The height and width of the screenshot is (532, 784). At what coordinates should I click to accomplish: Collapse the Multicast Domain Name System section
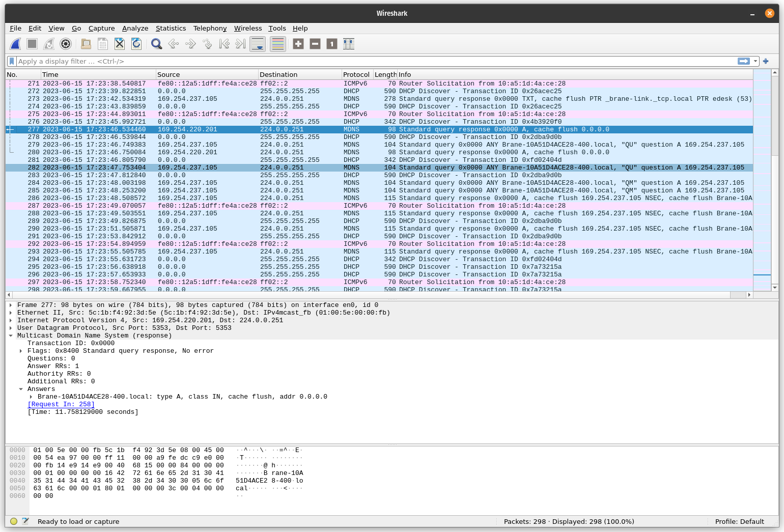pos(11,336)
